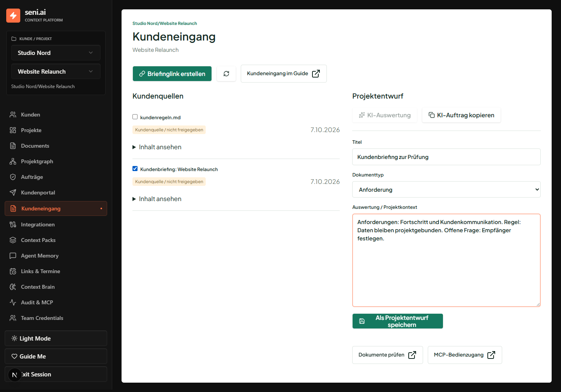This screenshot has width=561, height=392.
Task: Click the Aufträge shield icon
Action: (13, 177)
